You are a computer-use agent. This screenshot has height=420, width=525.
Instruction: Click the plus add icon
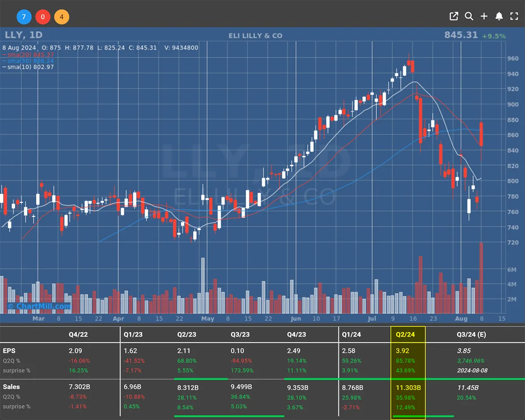(484, 17)
